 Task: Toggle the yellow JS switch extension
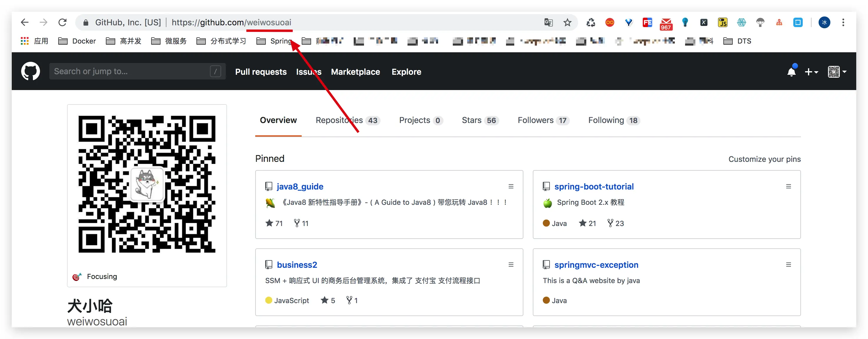point(723,23)
